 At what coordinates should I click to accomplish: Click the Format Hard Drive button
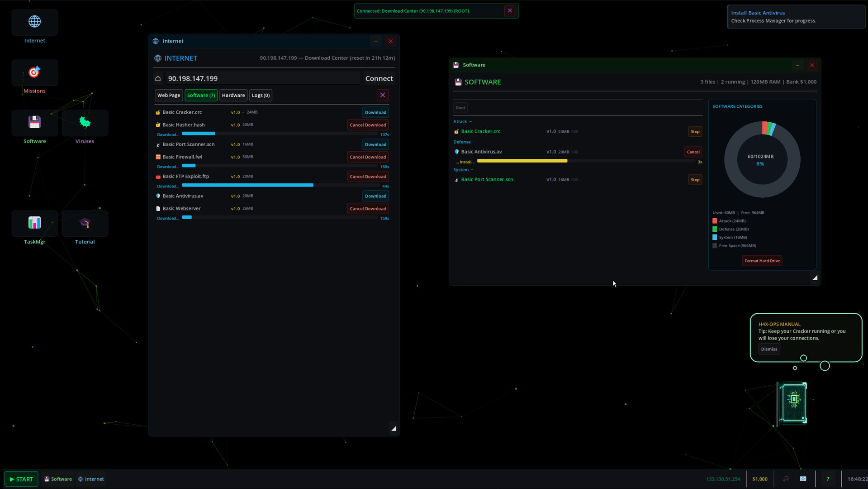(762, 261)
